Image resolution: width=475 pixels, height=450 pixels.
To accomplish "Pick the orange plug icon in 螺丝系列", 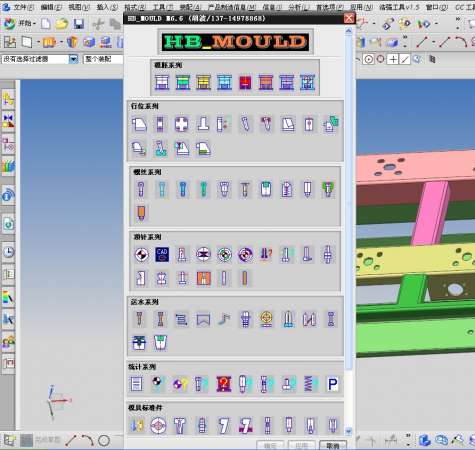I will click(141, 213).
